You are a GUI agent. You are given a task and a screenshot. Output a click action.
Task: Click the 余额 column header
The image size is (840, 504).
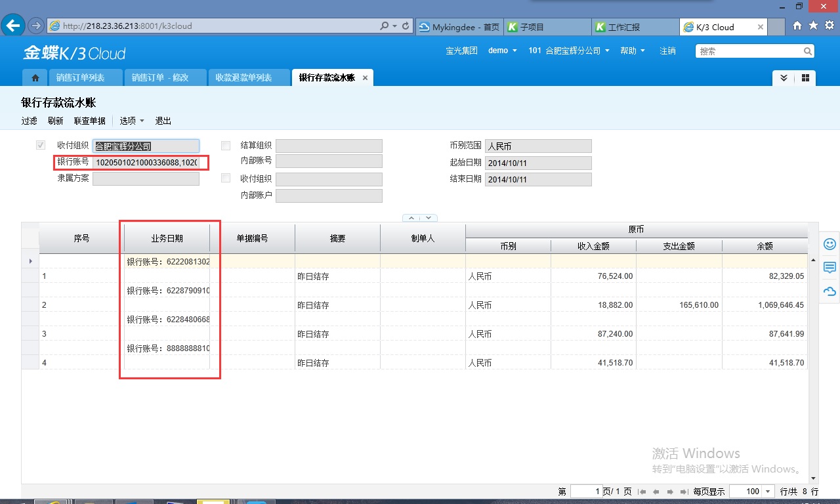tap(765, 246)
